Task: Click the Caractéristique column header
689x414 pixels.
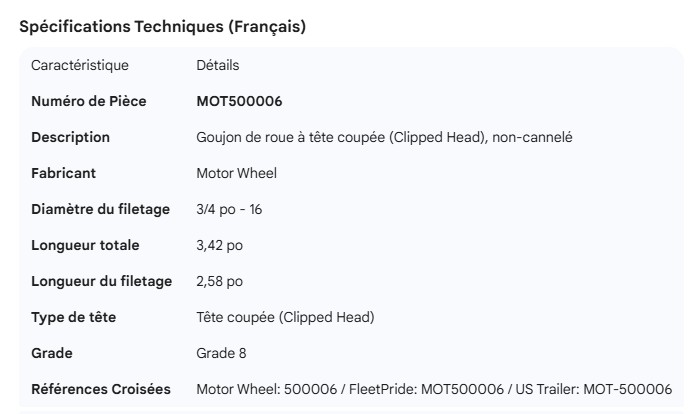Action: [80, 65]
